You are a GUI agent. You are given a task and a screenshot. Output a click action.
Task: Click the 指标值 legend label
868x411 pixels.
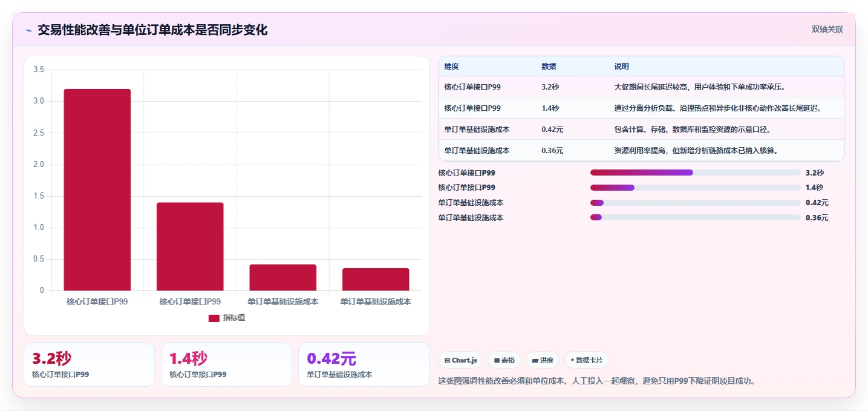233,318
